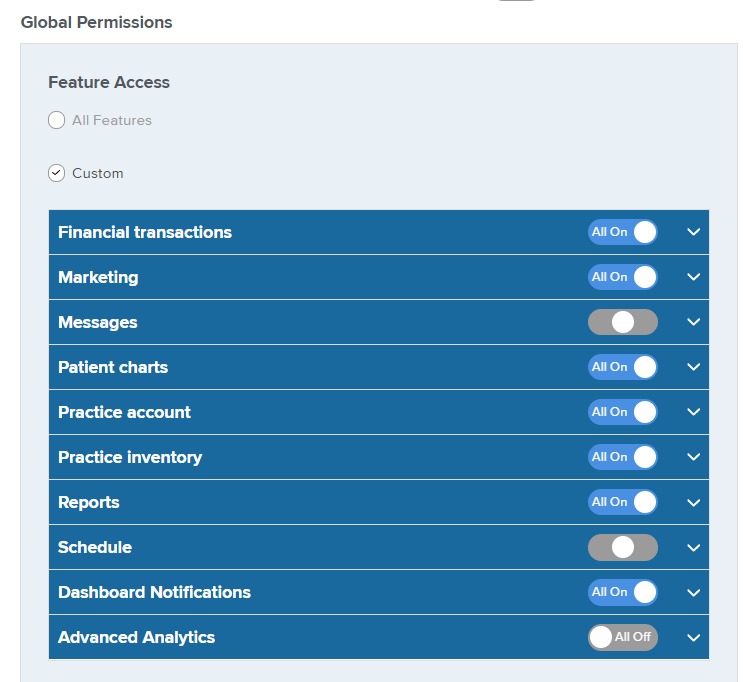Screen dimensions: 743x682
Task: Disable Dashboard Notifications toggle
Action: [623, 592]
